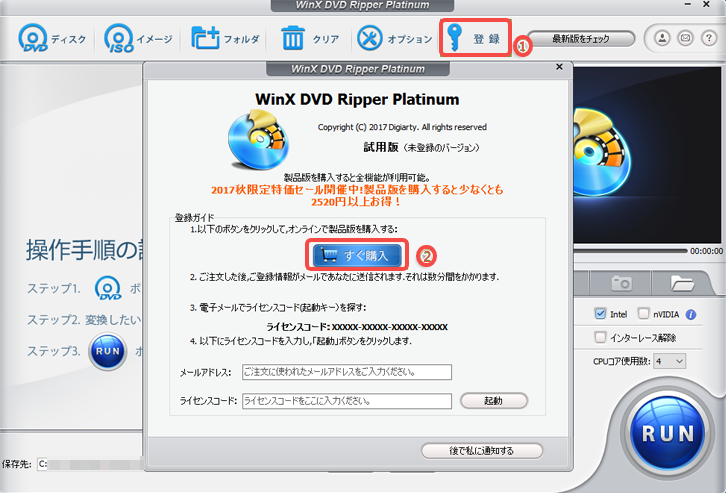Close the main WinX DVD Ripper window
Viewport: 726px width, 493px height.
[x=707, y=5]
